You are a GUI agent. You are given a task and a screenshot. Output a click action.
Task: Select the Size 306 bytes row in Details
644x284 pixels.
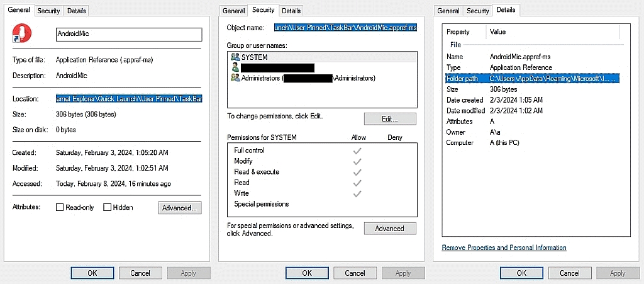click(x=532, y=89)
